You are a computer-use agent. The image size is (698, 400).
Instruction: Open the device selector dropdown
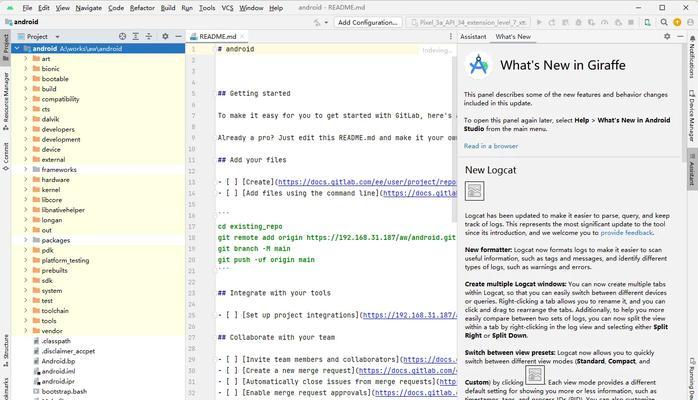click(x=468, y=22)
